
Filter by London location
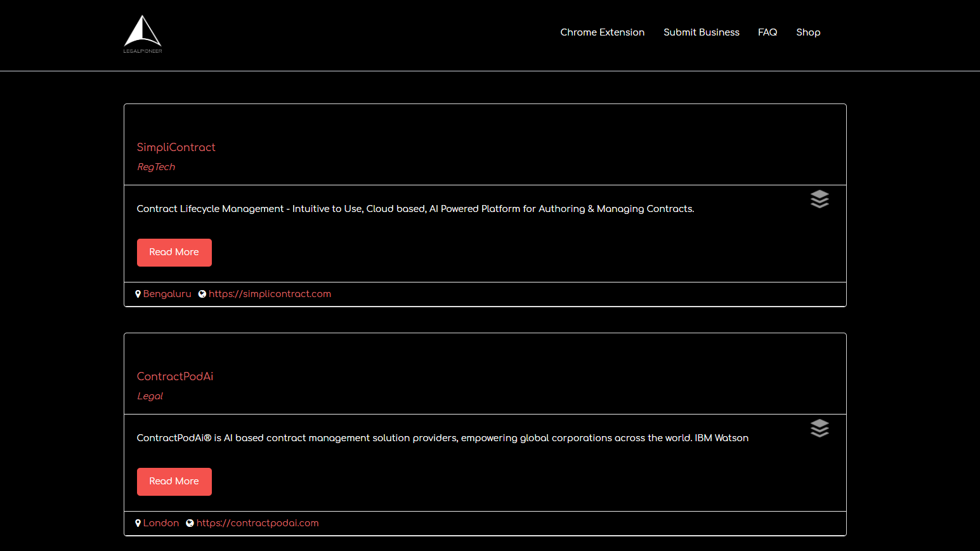click(161, 523)
